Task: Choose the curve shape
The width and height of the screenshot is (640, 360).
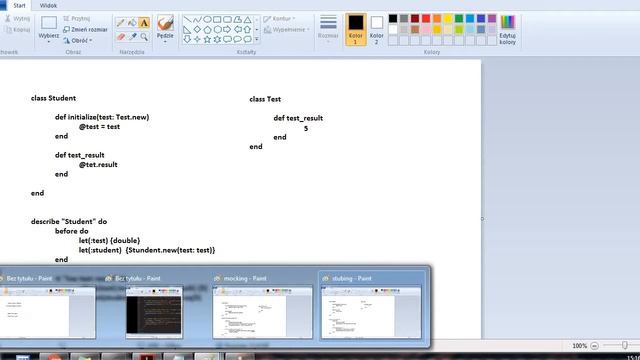Action: (197, 20)
